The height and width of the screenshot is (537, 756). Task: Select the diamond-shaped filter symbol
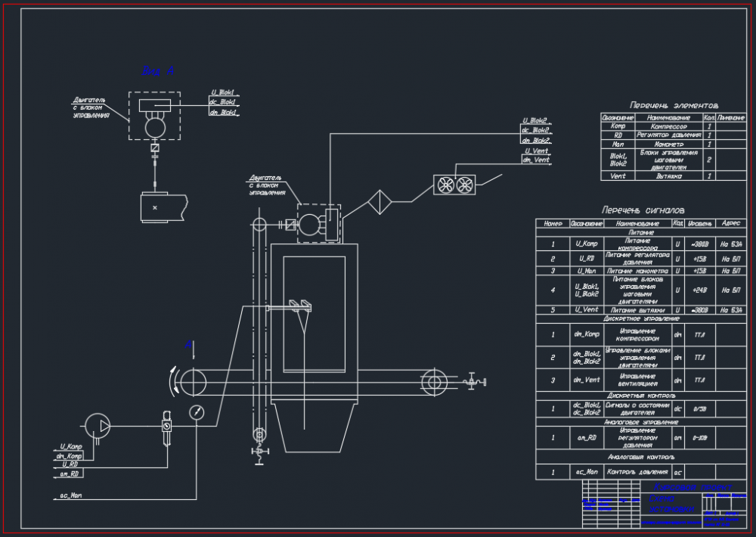tap(380, 202)
